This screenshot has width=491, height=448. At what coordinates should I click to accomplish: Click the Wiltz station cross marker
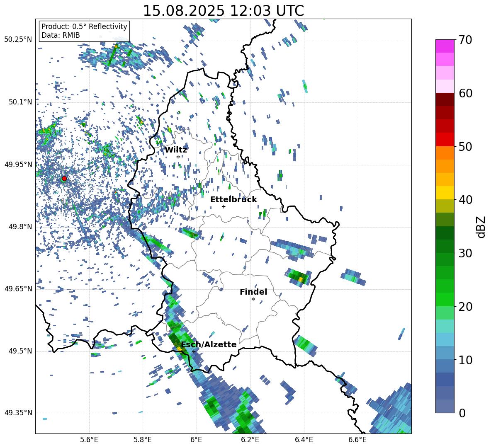(x=178, y=157)
